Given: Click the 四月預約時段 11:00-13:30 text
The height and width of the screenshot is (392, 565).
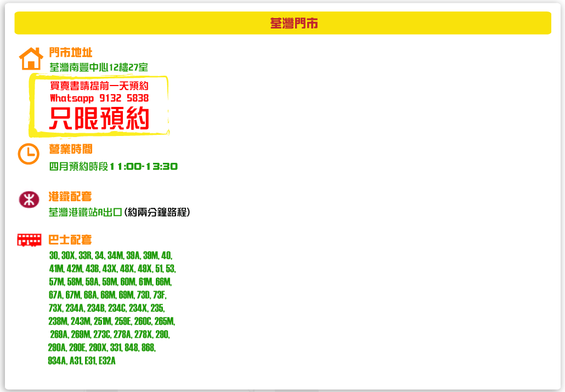Looking at the screenshot, I should tap(112, 166).
